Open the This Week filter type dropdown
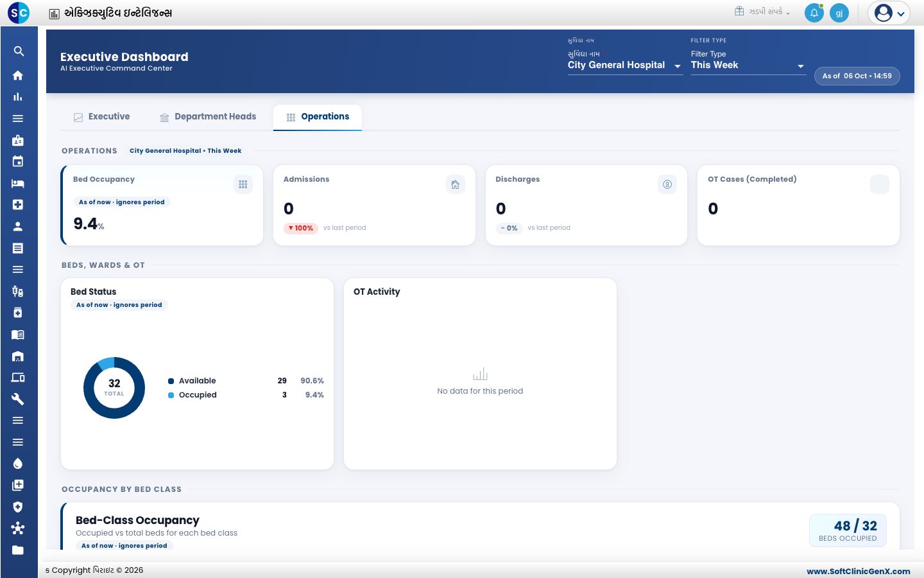This screenshot has height=578, width=924. click(x=748, y=65)
